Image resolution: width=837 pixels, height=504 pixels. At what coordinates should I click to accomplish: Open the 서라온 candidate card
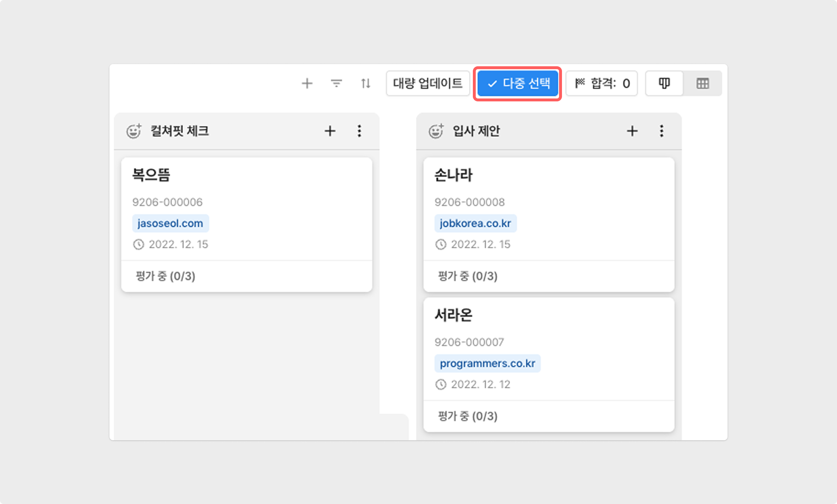pyautogui.click(x=549, y=365)
